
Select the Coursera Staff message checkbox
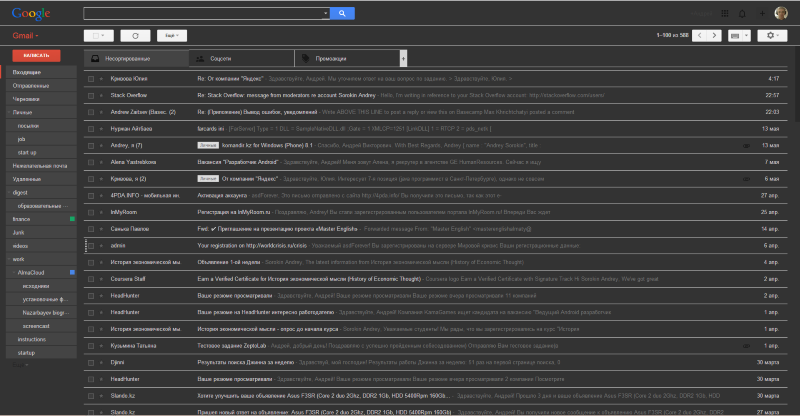click(91, 279)
